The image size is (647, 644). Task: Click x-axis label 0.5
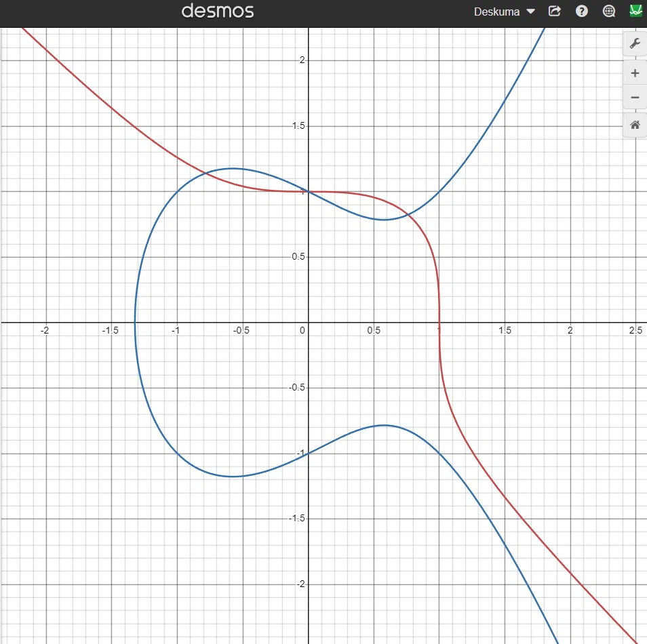[x=374, y=330]
